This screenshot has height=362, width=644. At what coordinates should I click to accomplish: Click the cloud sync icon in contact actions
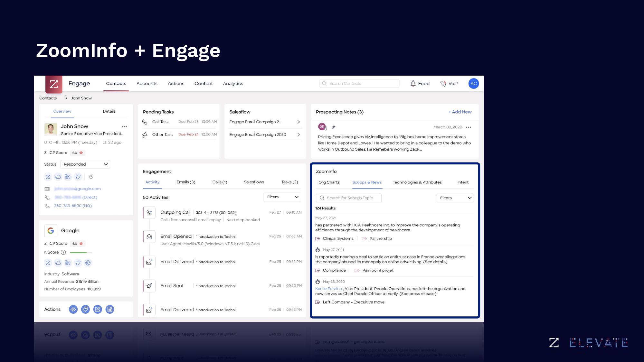58,176
